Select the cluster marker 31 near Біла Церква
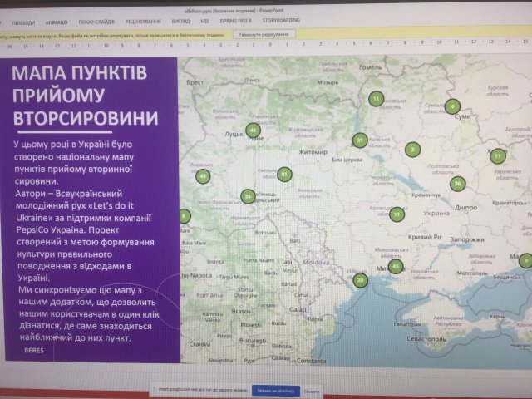This screenshot has width=532, height=399. (x=359, y=140)
